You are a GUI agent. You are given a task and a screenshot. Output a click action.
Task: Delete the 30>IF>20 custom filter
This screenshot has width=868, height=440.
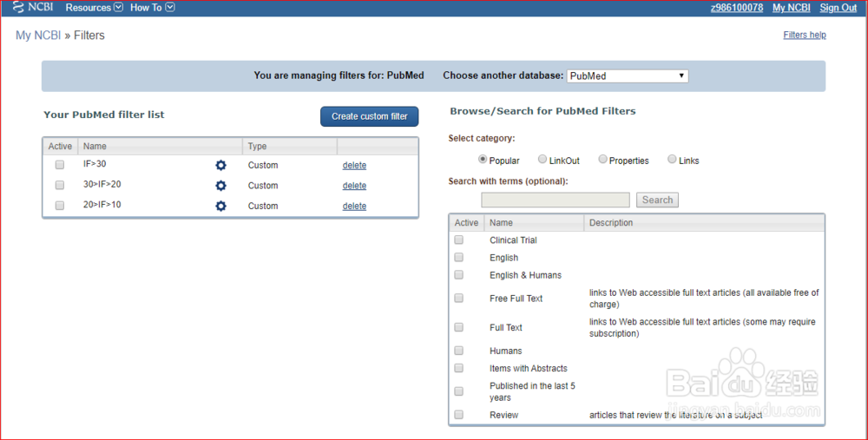tap(354, 186)
